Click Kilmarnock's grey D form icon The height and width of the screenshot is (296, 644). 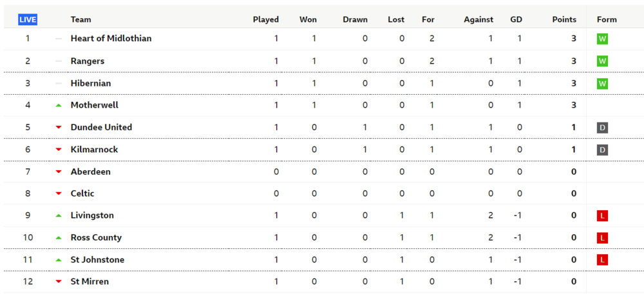click(x=602, y=150)
